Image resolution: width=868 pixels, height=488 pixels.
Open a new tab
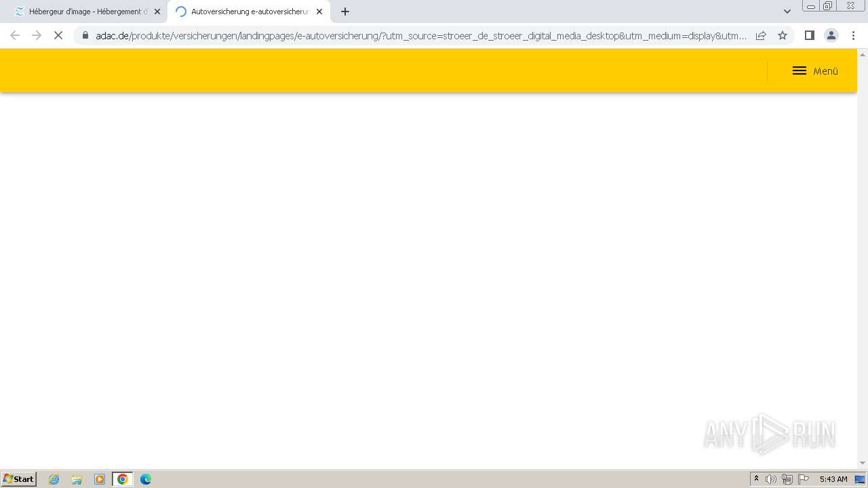[x=345, y=12]
